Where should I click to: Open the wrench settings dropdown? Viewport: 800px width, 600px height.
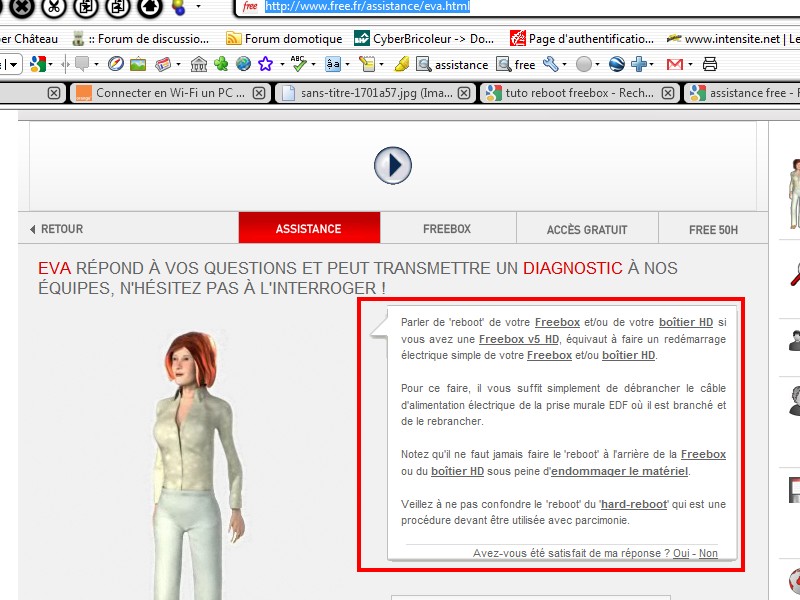point(564,64)
